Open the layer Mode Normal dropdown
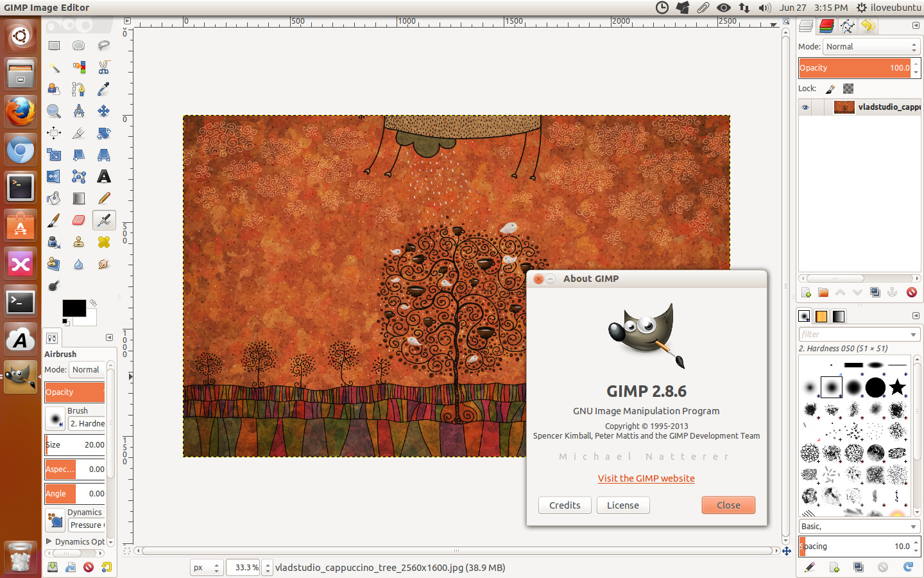The height and width of the screenshot is (578, 924). point(871,47)
